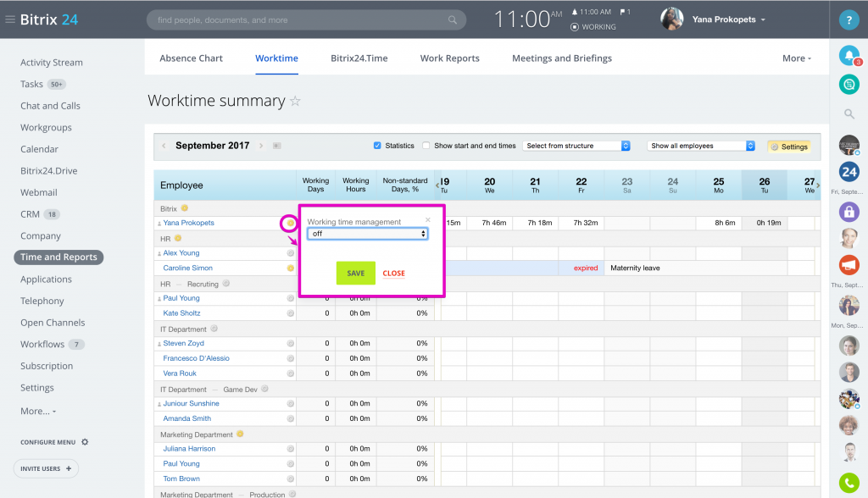Enable Show start and end times checkbox
The width and height of the screenshot is (868, 498).
[426, 146]
